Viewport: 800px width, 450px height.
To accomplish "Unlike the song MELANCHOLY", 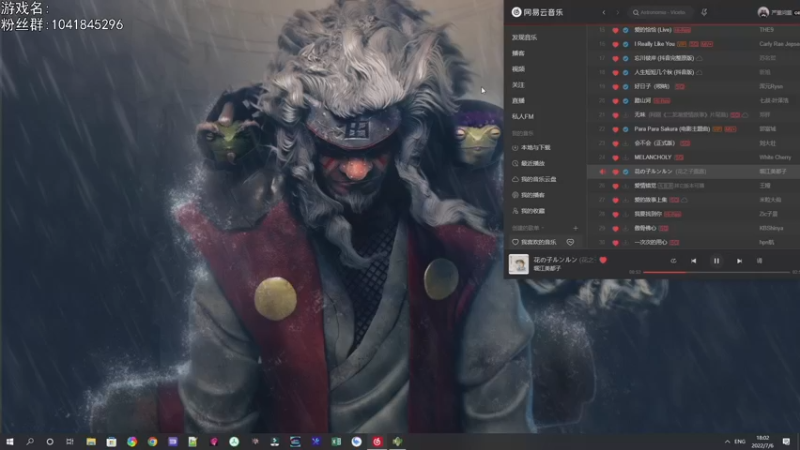I will 615,158.
